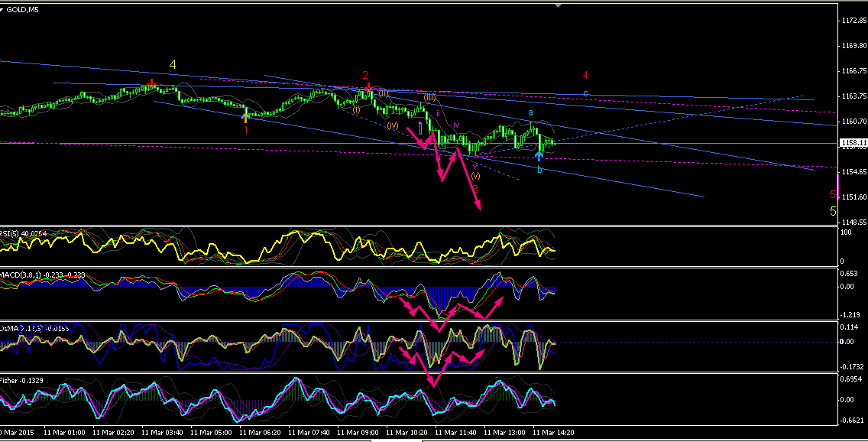Screen dimensions: 868x442
Task: Select the orange (iv) subwave label
Action: point(393,125)
